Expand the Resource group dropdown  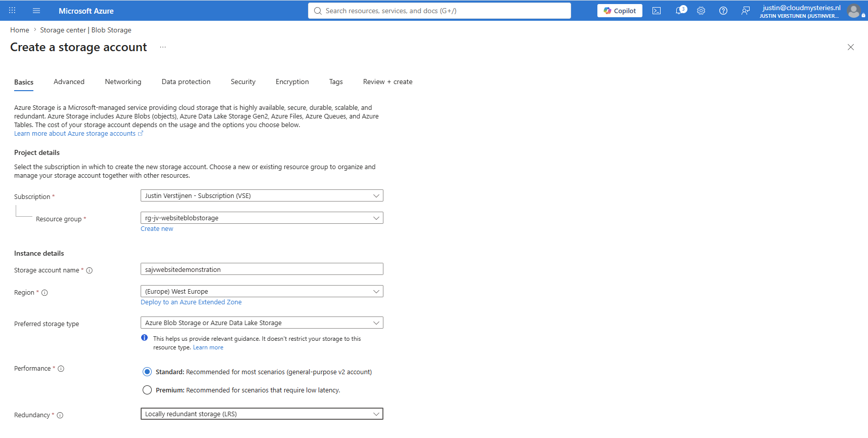coord(262,218)
